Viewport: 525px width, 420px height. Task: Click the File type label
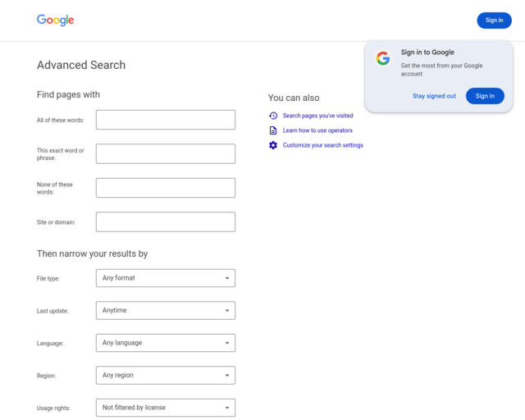click(48, 278)
